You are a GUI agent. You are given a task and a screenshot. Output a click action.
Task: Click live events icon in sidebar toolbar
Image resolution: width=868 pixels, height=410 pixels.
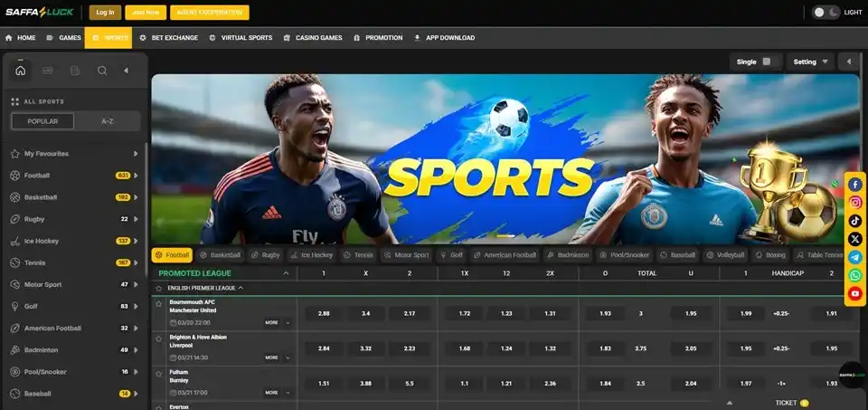pos(48,71)
